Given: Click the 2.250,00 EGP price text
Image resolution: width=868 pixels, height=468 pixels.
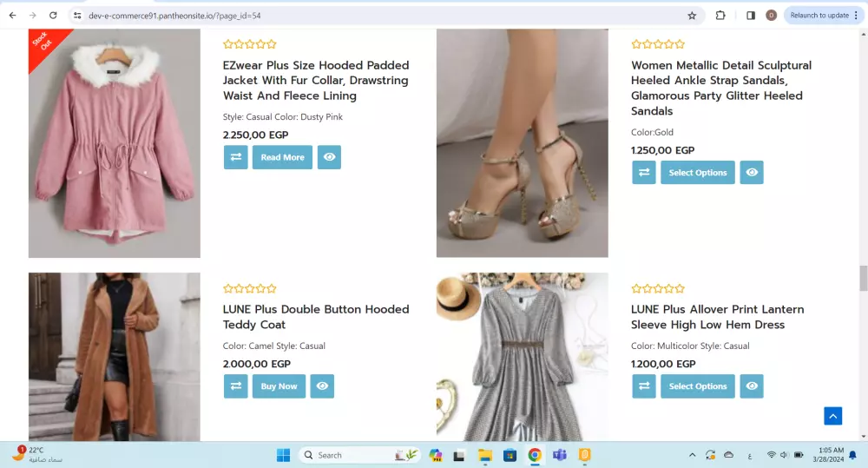Looking at the screenshot, I should [255, 135].
